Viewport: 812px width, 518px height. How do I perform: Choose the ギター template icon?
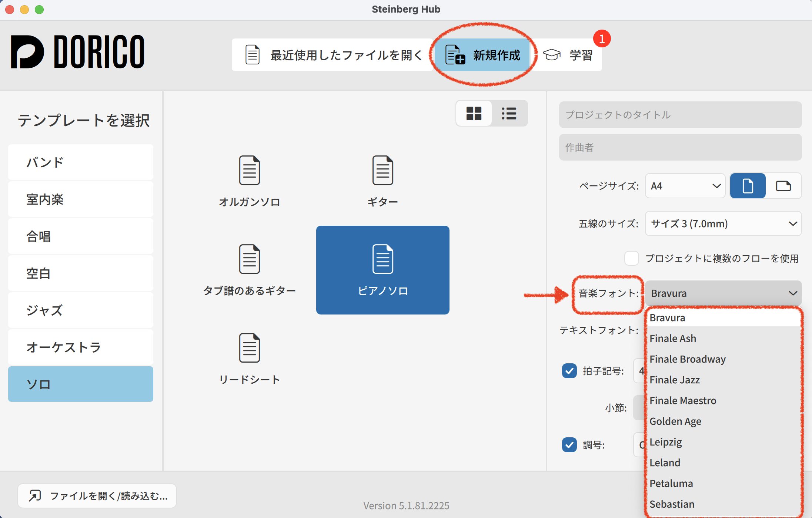coord(382,170)
